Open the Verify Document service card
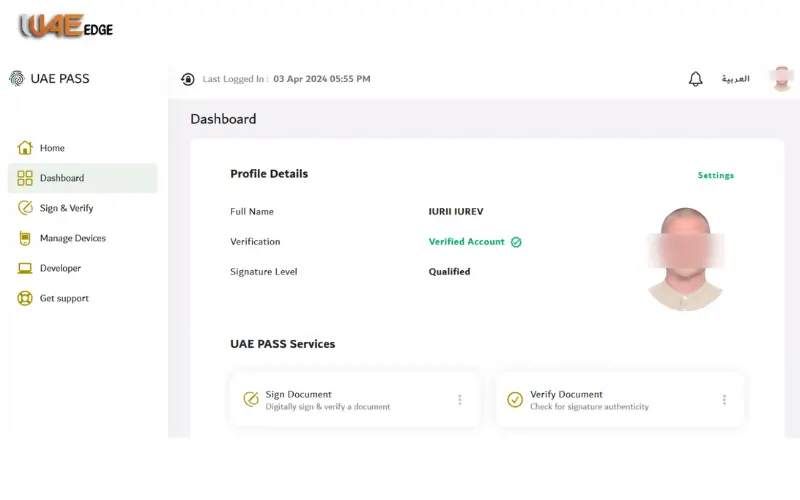The width and height of the screenshot is (800, 500). point(619,399)
